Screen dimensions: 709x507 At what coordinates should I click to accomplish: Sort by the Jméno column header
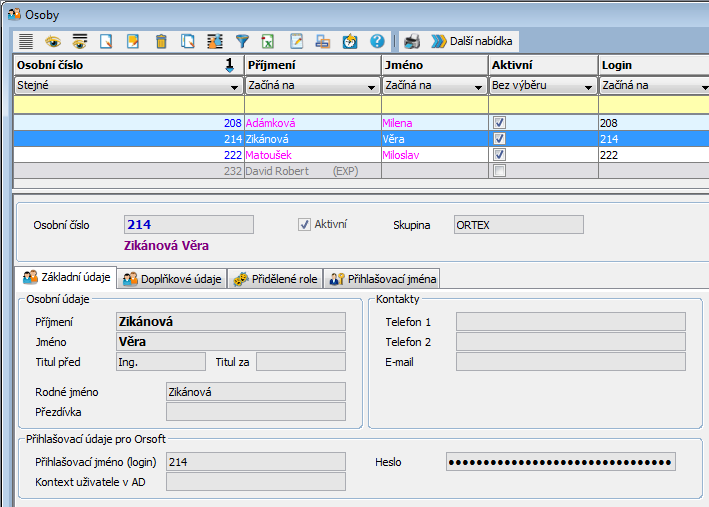point(433,64)
